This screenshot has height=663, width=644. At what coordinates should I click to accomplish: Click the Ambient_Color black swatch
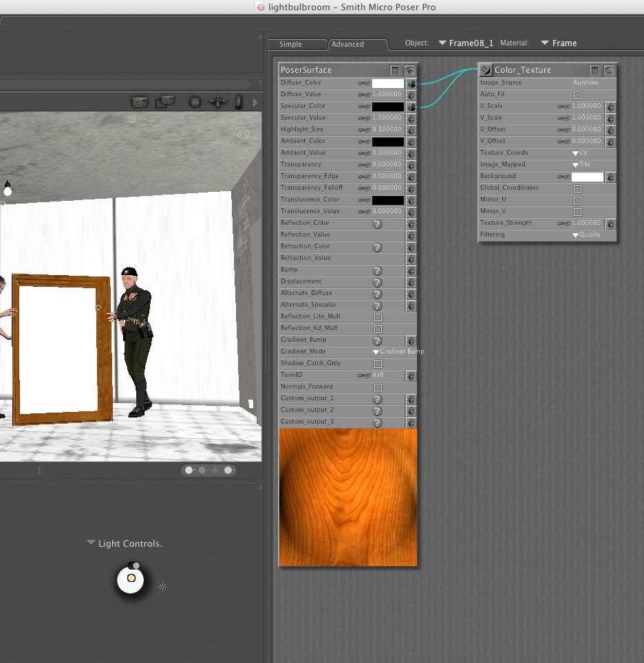[x=387, y=142]
